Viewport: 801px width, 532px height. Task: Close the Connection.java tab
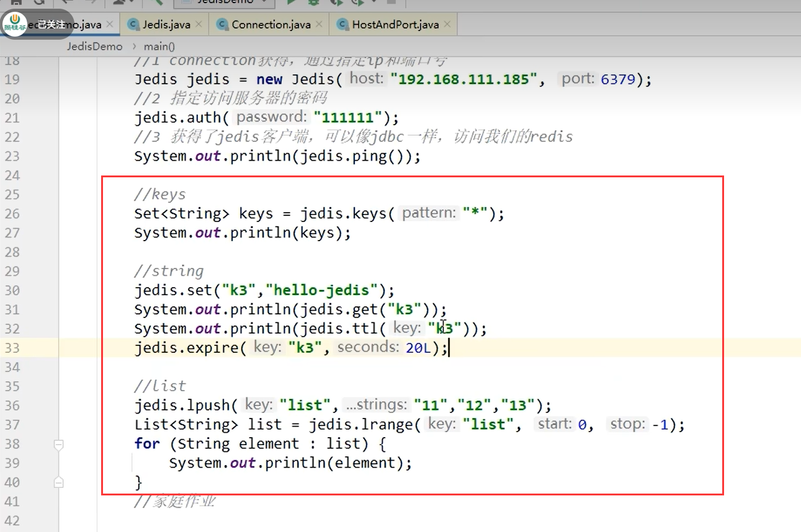[319, 25]
